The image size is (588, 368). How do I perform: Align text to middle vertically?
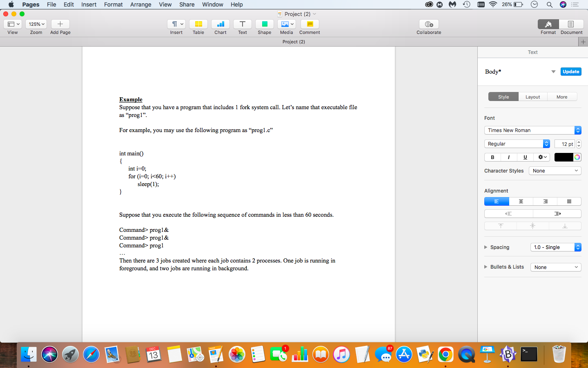(x=532, y=226)
